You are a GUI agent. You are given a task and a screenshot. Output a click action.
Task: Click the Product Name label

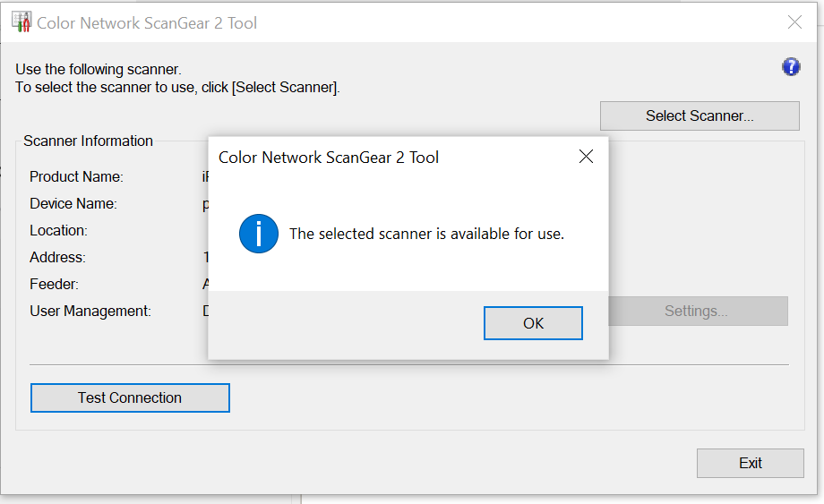(x=76, y=176)
